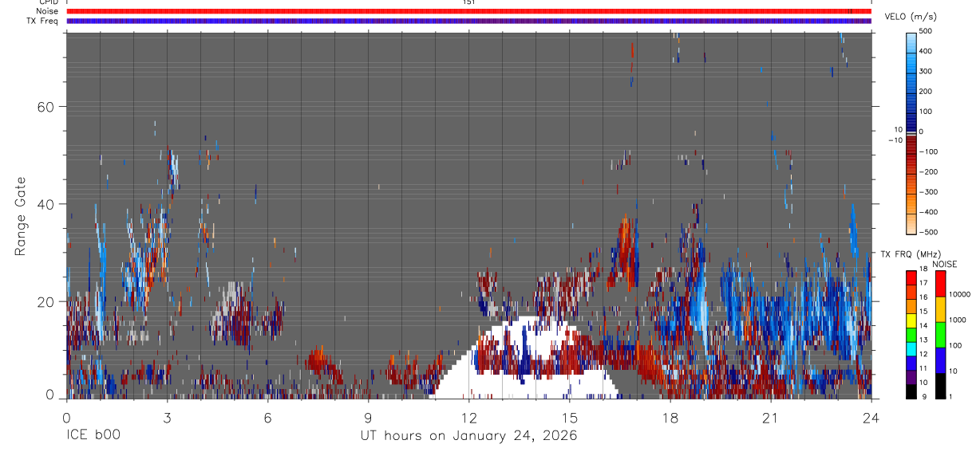
Task: Click the "20" tick on the Range Gate axis
Action: pos(46,301)
